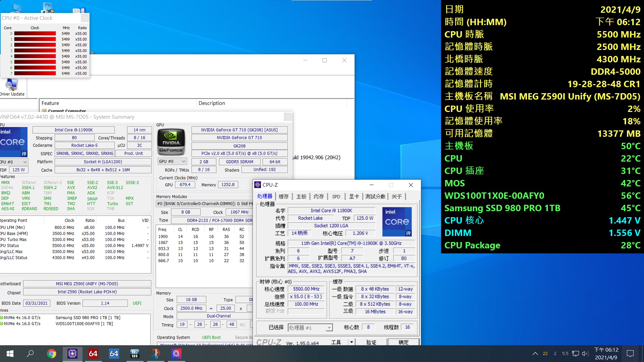Viewport: 644px width, 362px height.
Task: Switch to CPU-Z purple chip taskbar icon
Action: coord(72,354)
